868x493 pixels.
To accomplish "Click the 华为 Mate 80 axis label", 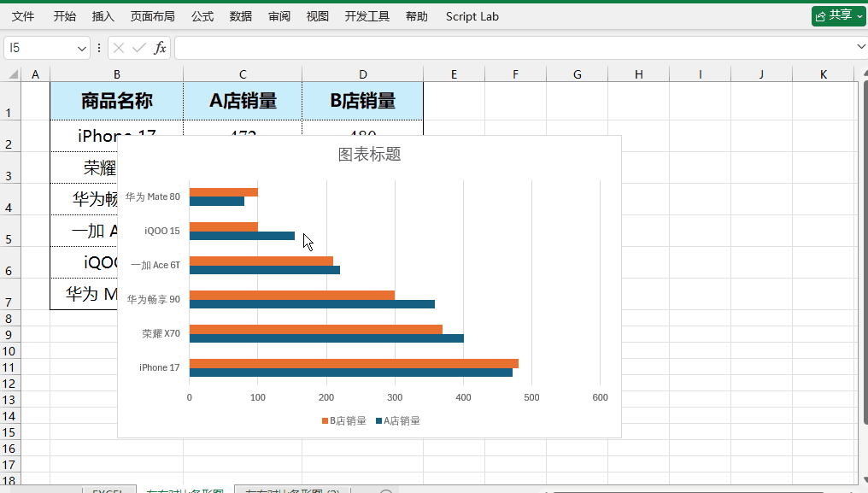I will pos(153,197).
